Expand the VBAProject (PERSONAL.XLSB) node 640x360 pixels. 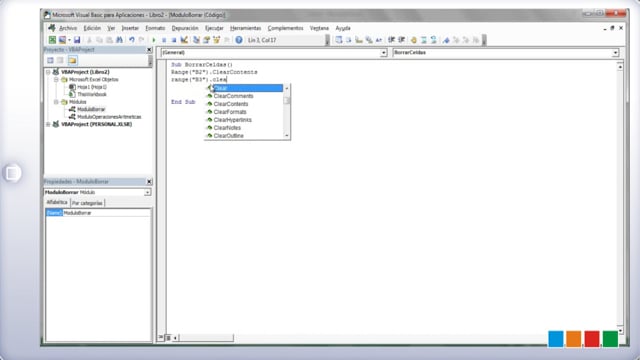click(x=48, y=124)
